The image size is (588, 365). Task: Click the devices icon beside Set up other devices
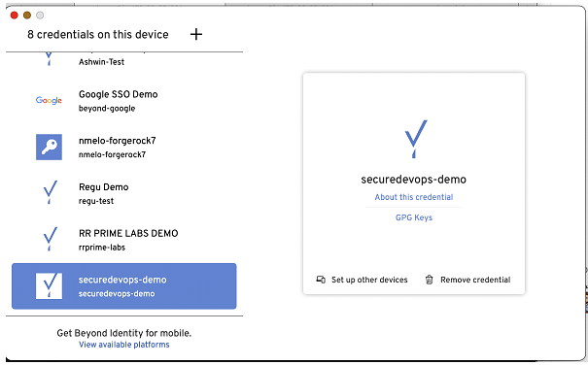[x=321, y=280]
